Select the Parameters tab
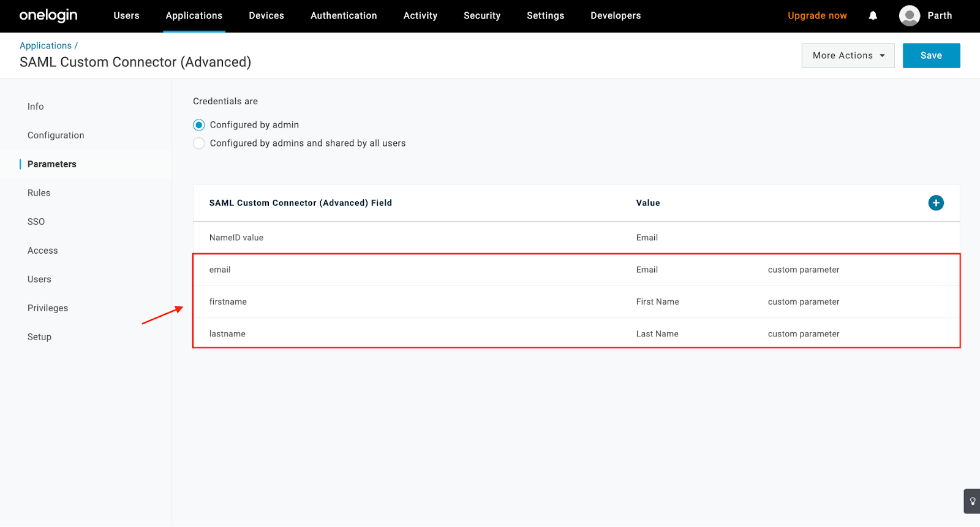The image size is (980, 527). tap(52, 164)
